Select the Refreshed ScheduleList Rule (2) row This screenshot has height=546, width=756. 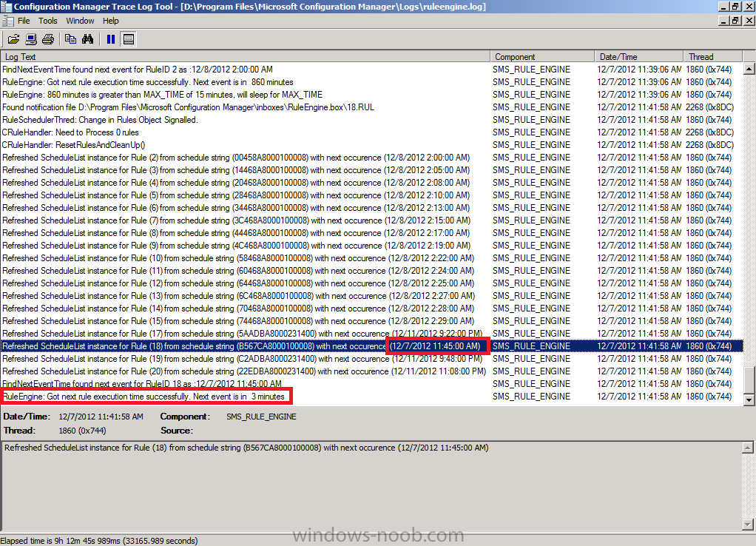pyautogui.click(x=372, y=158)
